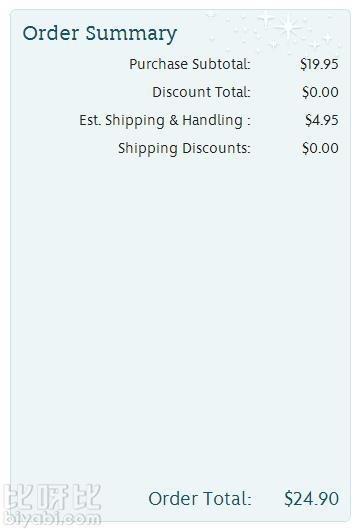Click the colon after Shipping & Handling
The height and width of the screenshot is (529, 360).
(x=249, y=121)
